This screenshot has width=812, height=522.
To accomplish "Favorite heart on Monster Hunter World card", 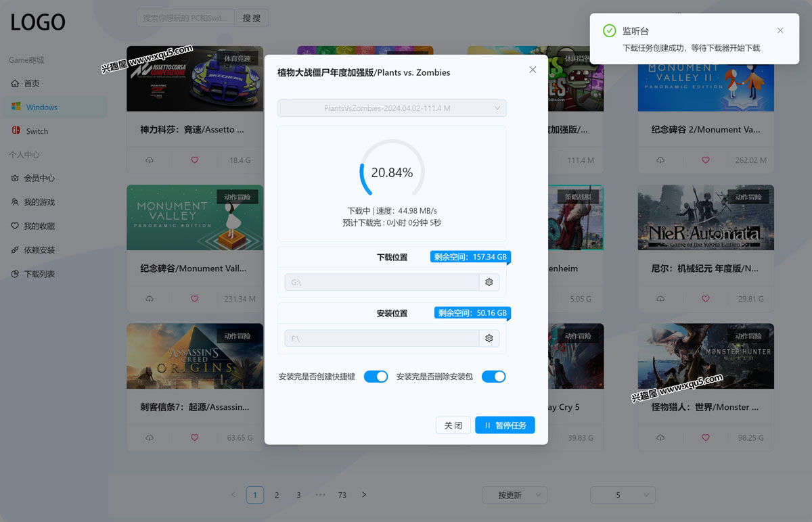I will 706,437.
